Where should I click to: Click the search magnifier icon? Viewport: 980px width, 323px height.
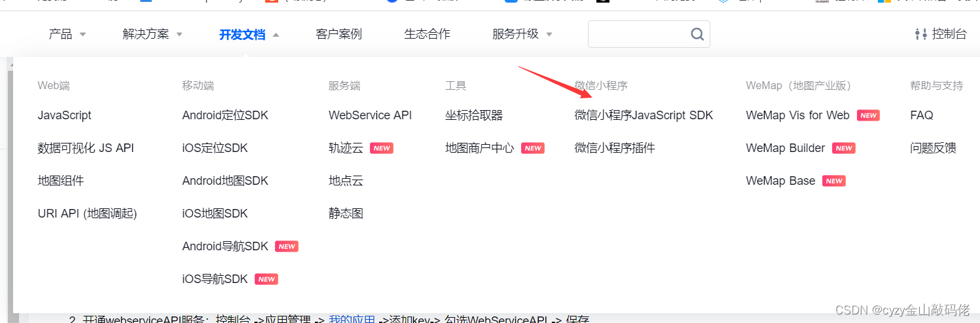(697, 34)
